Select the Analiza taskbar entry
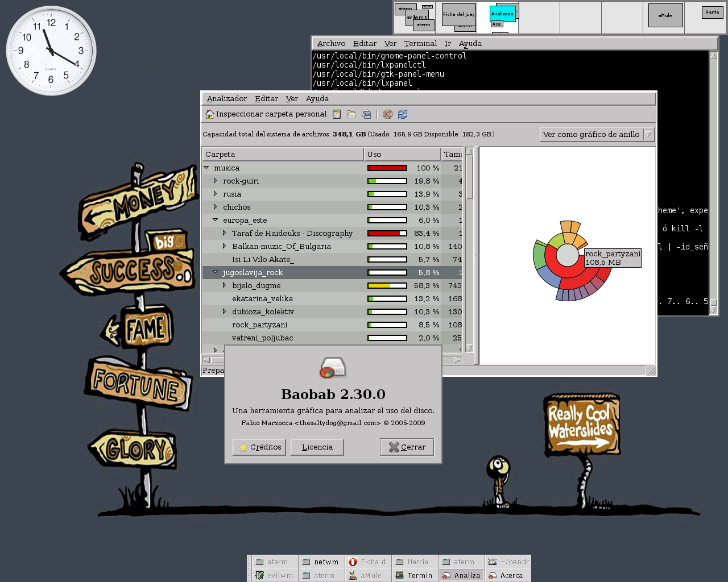This screenshot has height=582, width=728. (461, 575)
